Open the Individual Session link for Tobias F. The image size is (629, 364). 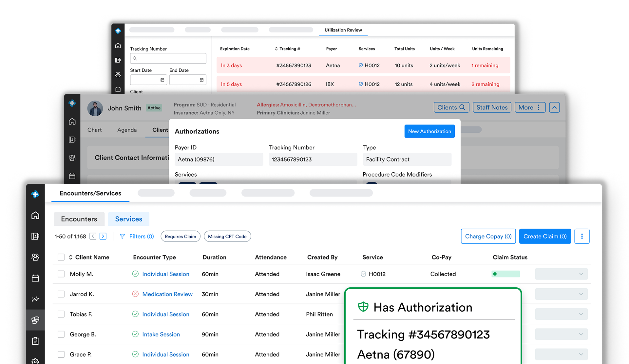[x=165, y=314]
